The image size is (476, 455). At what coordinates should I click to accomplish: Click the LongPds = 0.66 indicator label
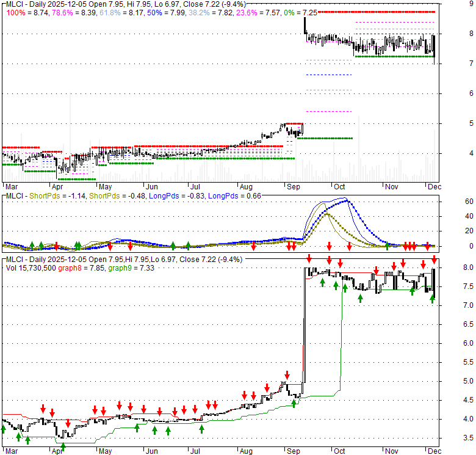click(x=226, y=196)
